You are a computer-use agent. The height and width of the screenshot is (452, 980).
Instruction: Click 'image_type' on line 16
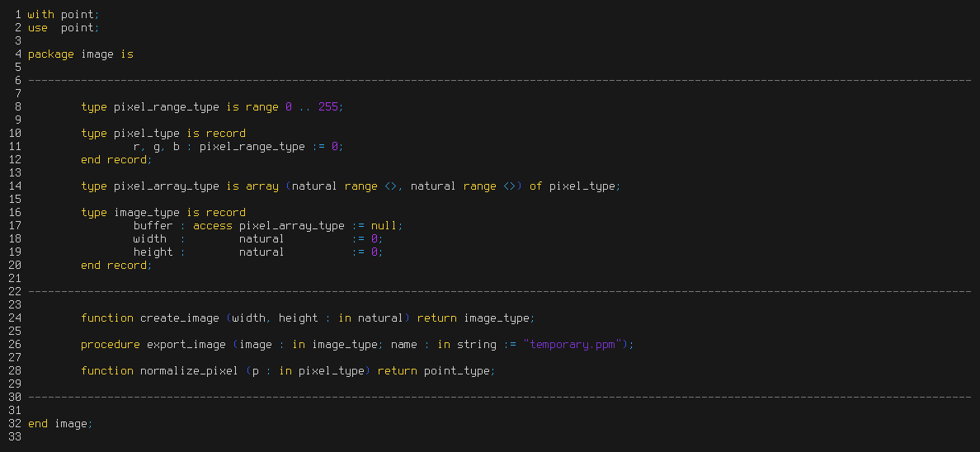[147, 213]
